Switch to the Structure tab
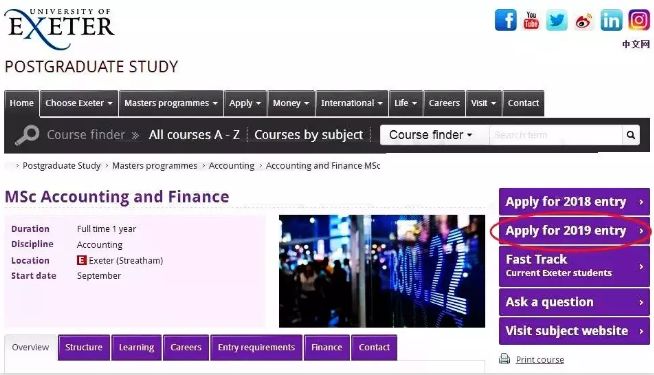This screenshot has height=375, width=654. point(84,347)
